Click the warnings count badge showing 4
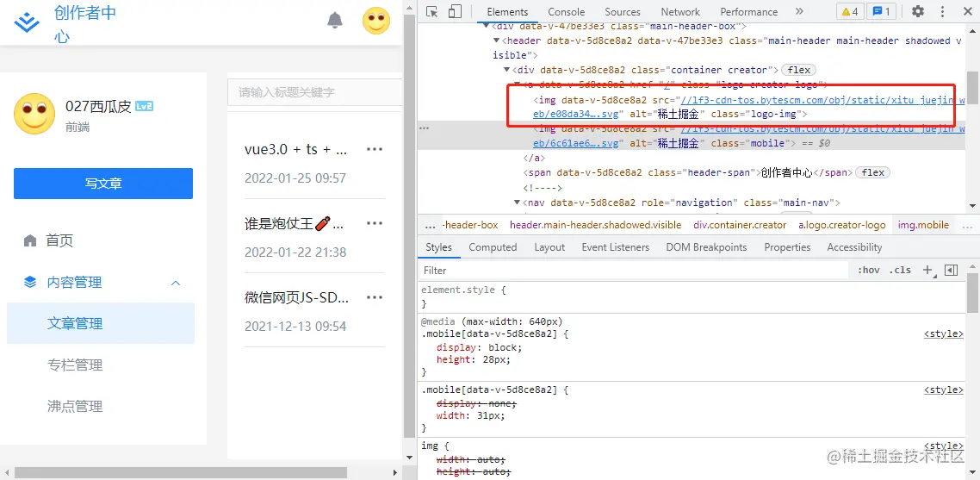 click(850, 11)
